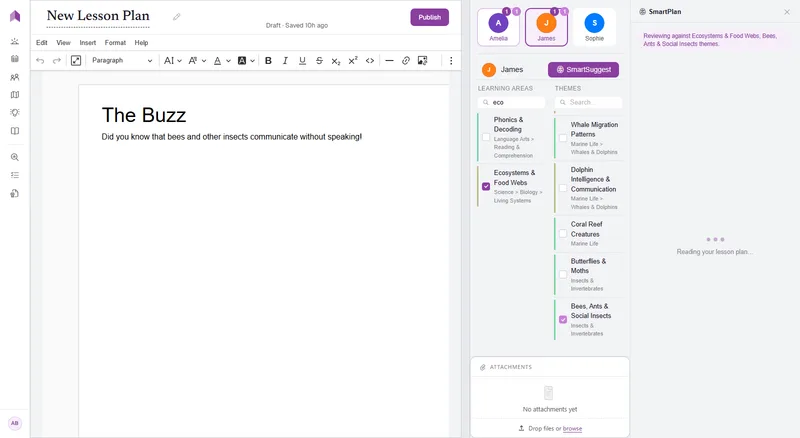Viewport: 800px width, 438px height.
Task: Check the Butterflies & Moths theme
Action: 563,274
